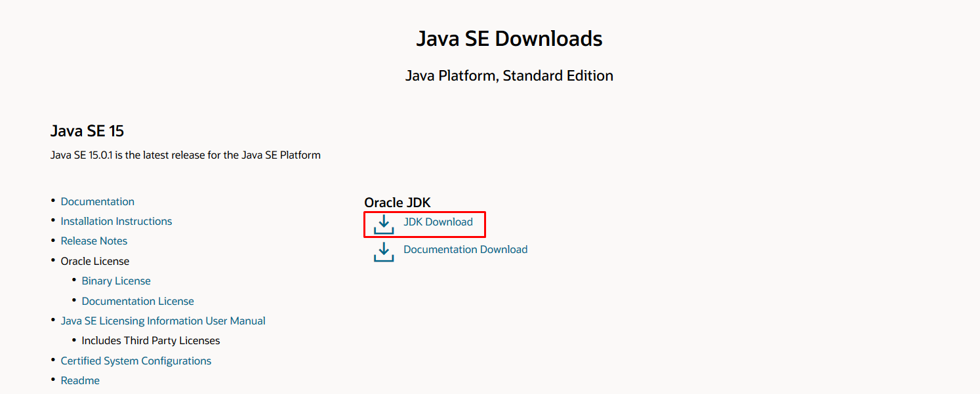Open the Documentation Download link
980x394 pixels.
click(466, 249)
